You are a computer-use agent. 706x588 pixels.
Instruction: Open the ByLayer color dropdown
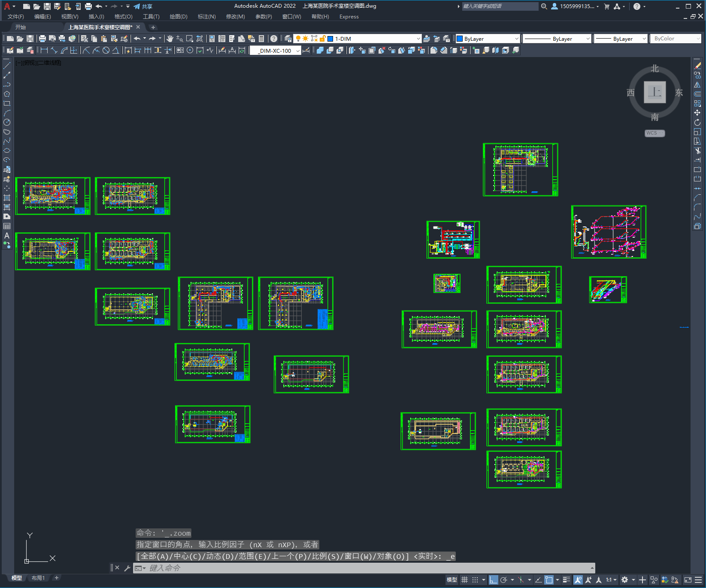pos(517,39)
